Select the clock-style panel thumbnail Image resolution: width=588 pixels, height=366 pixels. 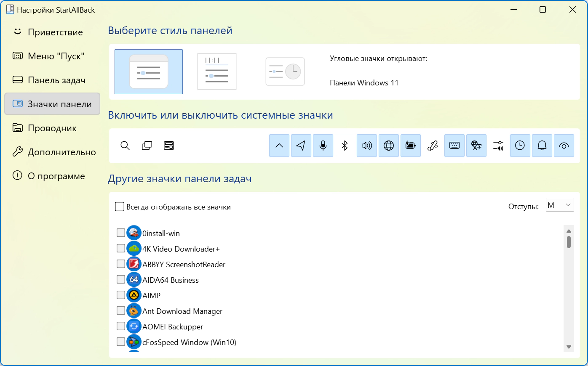click(x=285, y=72)
